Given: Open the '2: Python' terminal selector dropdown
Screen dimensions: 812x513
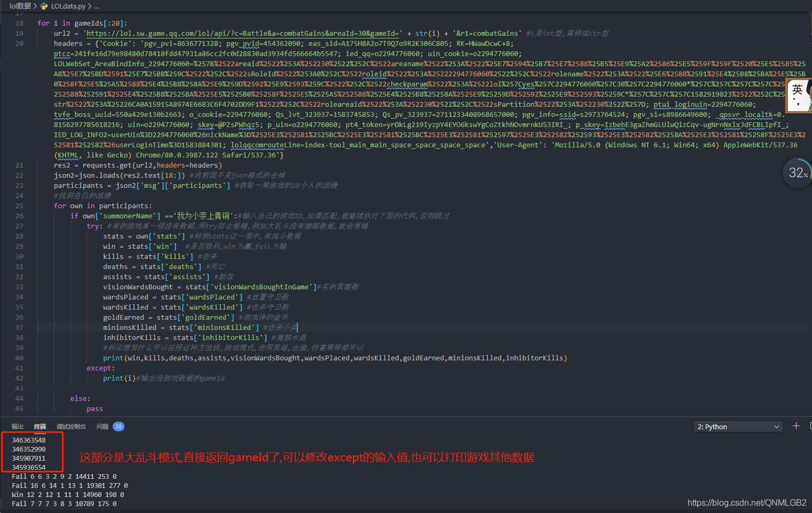Looking at the screenshot, I should click(x=738, y=427).
